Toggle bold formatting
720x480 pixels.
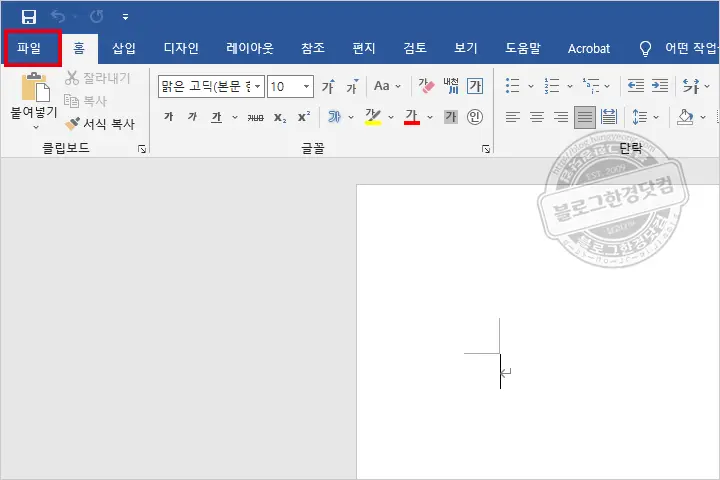(x=169, y=117)
